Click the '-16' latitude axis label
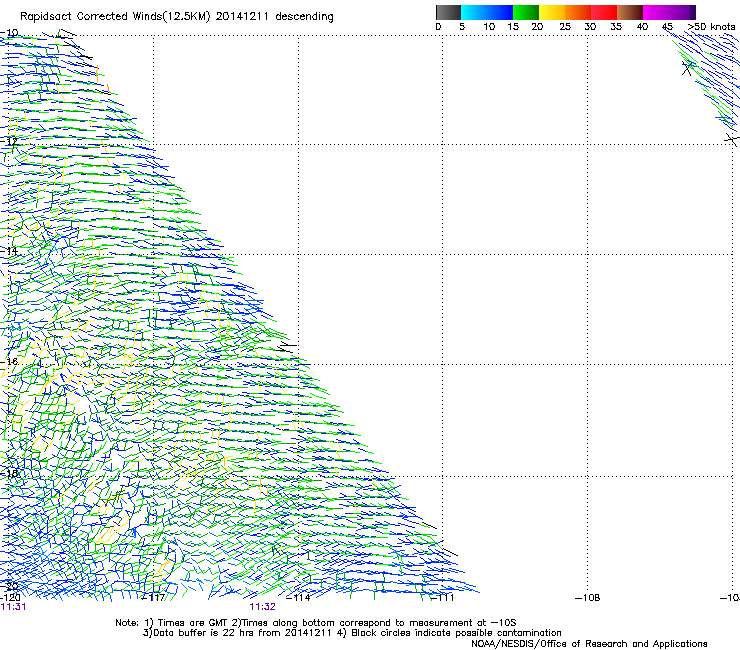 [x=9, y=362]
